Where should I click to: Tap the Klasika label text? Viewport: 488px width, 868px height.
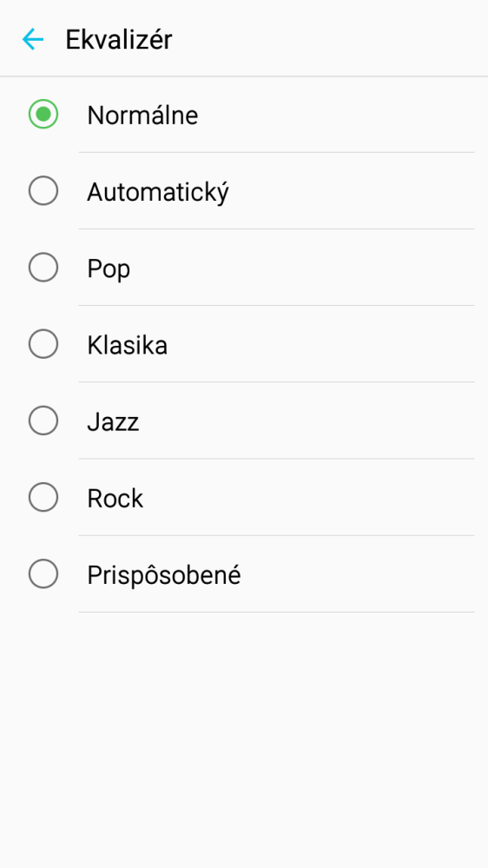[x=128, y=345]
